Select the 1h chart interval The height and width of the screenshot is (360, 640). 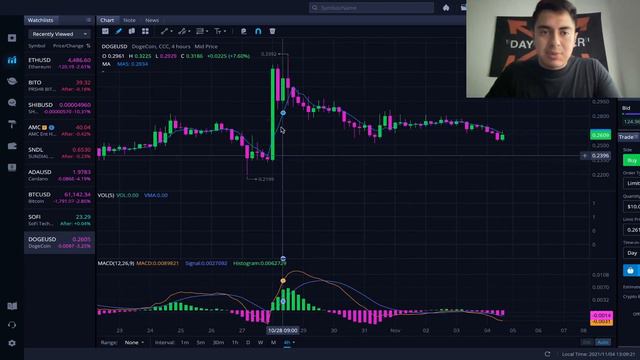pos(235,342)
